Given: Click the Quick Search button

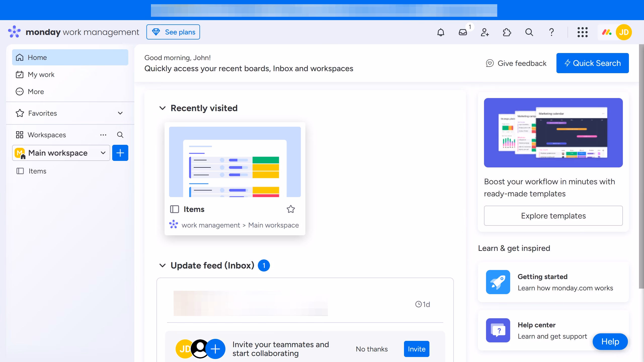Looking at the screenshot, I should tap(592, 63).
